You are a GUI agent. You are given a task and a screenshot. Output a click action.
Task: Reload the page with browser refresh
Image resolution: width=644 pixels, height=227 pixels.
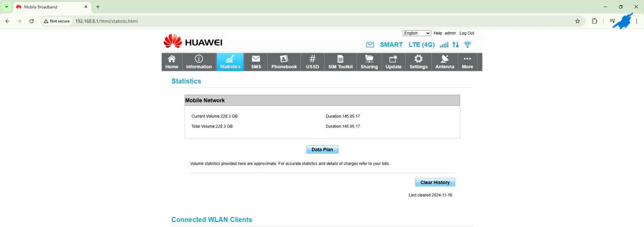[x=32, y=21]
